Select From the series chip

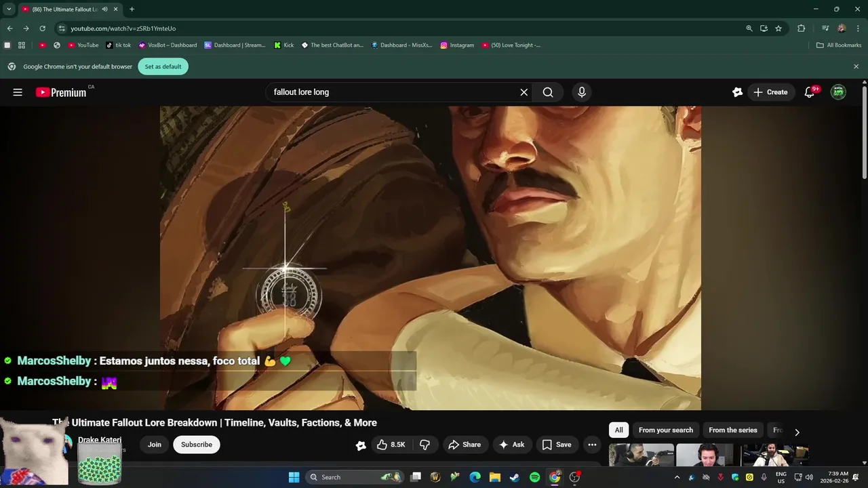[733, 430]
